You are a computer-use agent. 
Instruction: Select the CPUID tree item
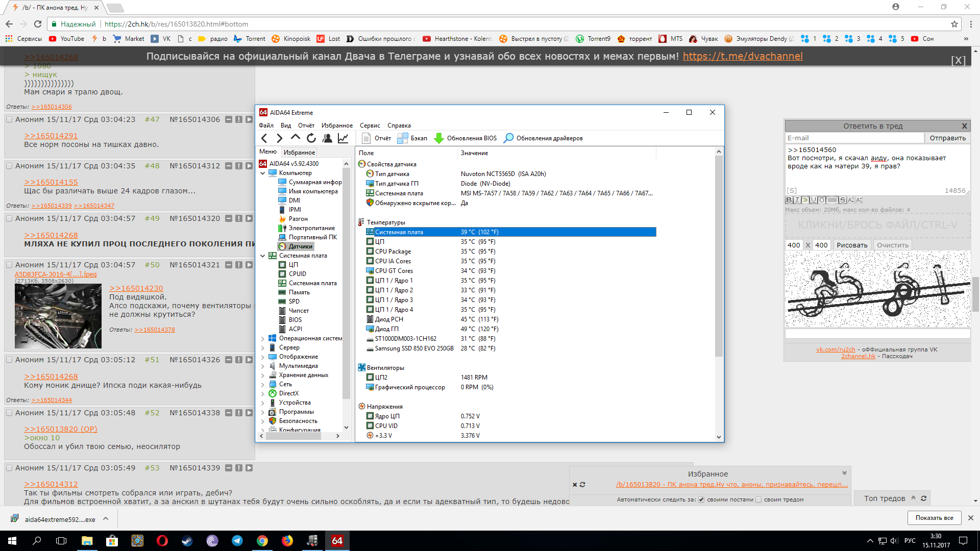coord(297,274)
